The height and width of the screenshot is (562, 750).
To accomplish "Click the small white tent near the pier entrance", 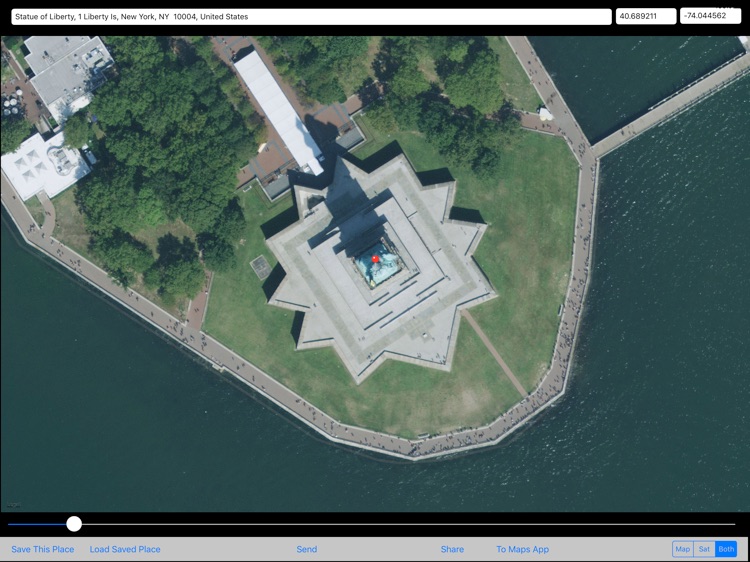I will (546, 114).
